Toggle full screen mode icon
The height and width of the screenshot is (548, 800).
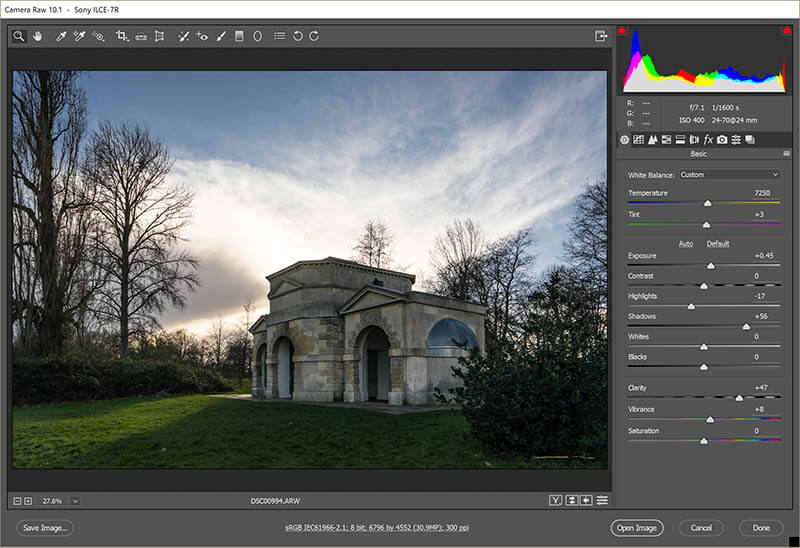(601, 36)
